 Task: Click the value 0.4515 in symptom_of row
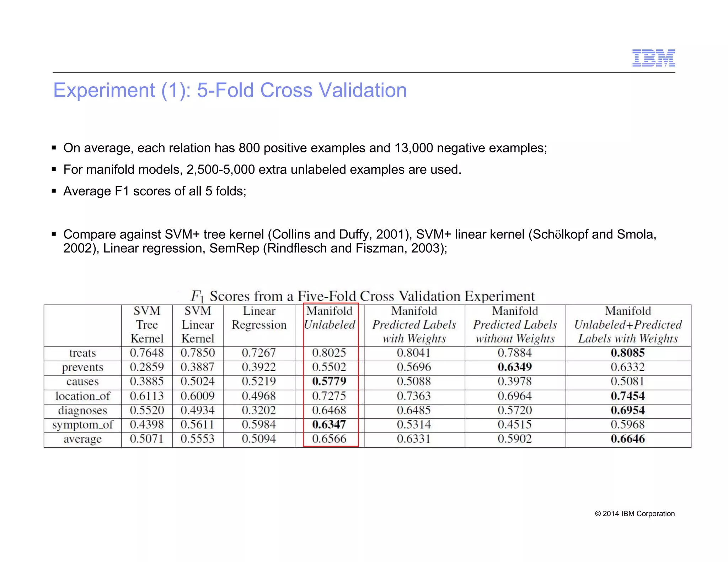[515, 425]
